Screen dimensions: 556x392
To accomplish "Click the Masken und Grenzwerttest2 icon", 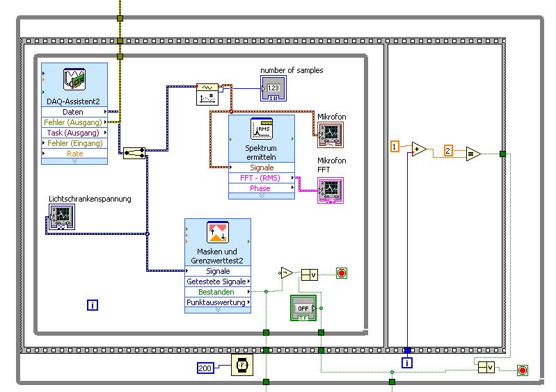I will (x=218, y=232).
